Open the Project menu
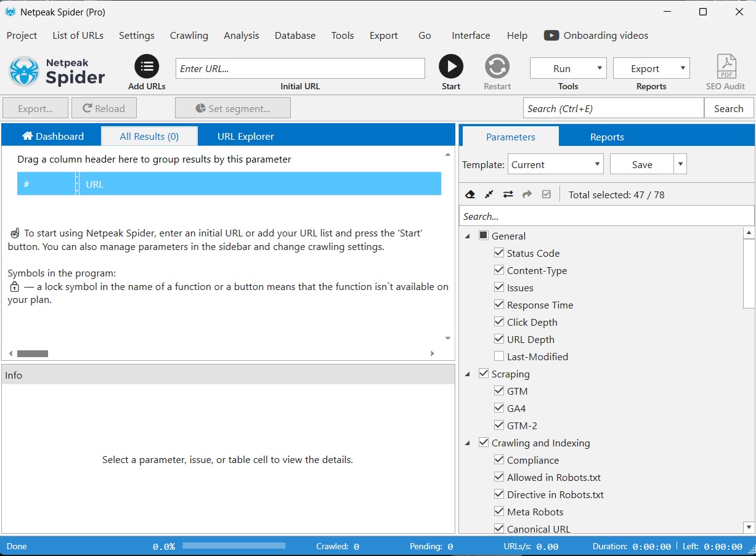Screen dimensions: 756x556 pyautogui.click(x=22, y=36)
